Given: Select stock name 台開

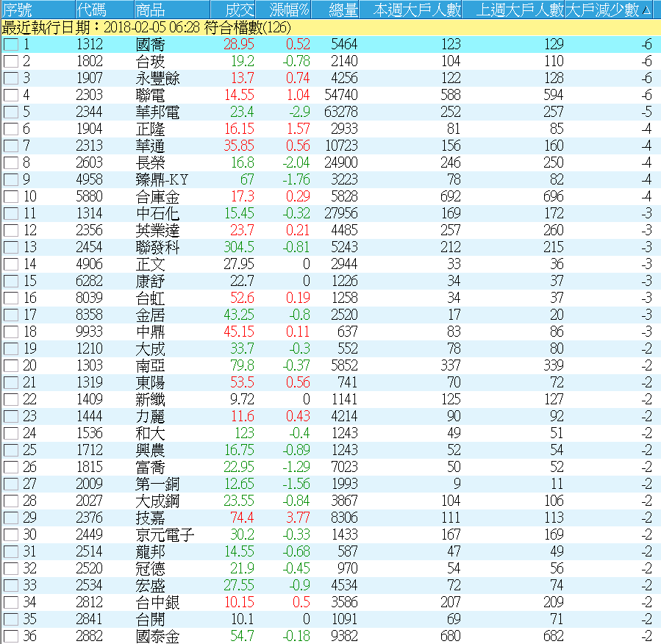Looking at the screenshot, I should (x=151, y=619).
